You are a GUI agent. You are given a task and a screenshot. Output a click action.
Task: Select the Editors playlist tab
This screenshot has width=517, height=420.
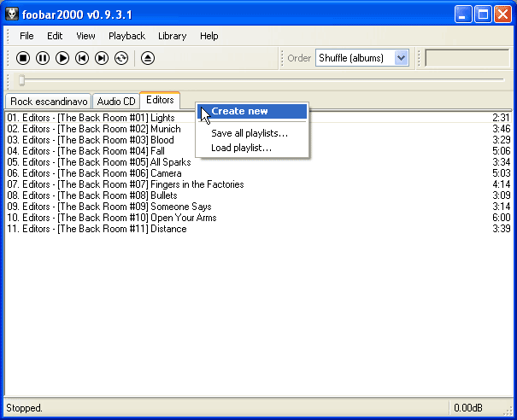tap(160, 100)
